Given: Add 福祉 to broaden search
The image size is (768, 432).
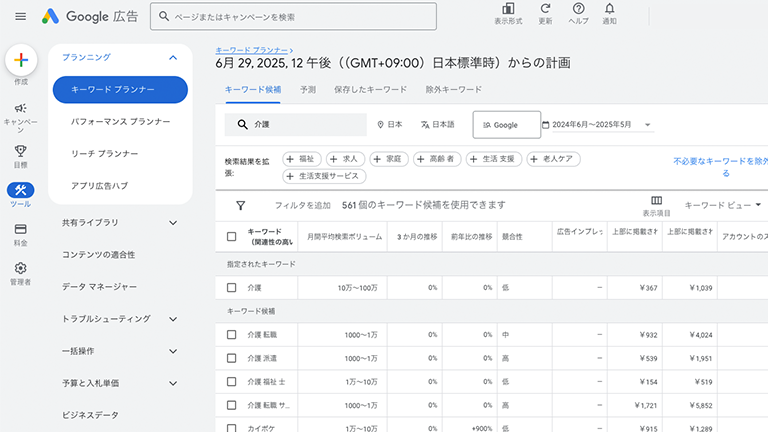Looking at the screenshot, I should [x=302, y=159].
